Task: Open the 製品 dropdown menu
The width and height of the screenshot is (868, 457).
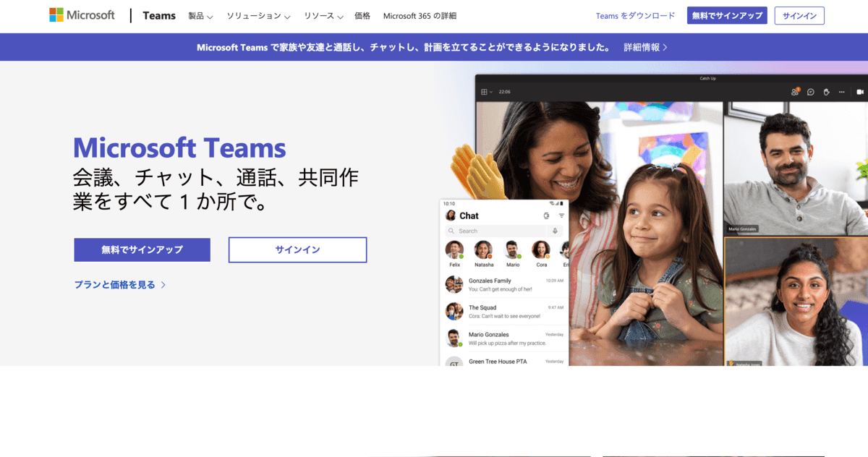Action: 198,15
